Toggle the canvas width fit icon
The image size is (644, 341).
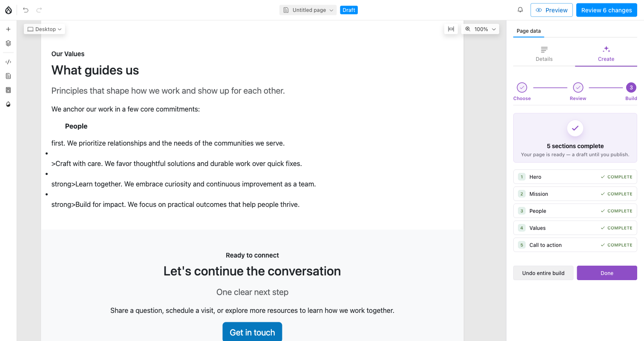(451, 29)
